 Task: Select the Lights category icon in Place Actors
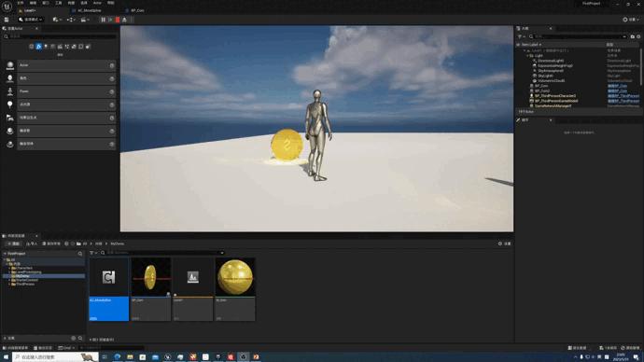[x=46, y=47]
